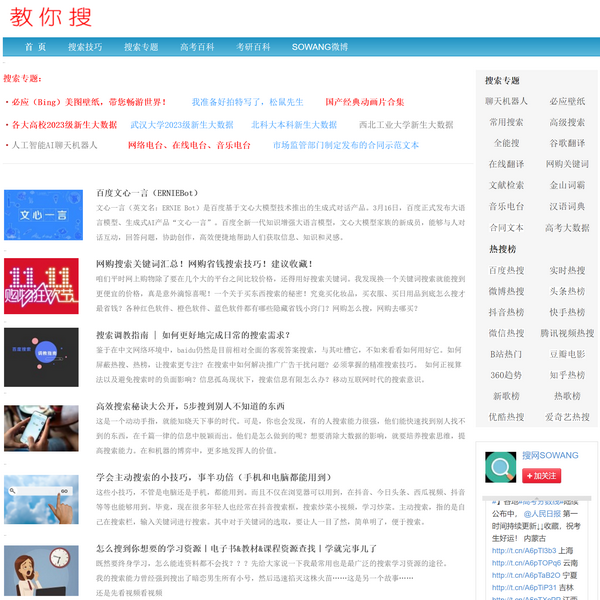Click the 教你搜 site logo
Screen dimensions: 600x600
50,17
